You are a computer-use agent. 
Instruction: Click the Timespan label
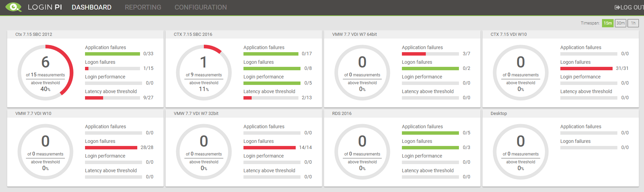pyautogui.click(x=590, y=23)
